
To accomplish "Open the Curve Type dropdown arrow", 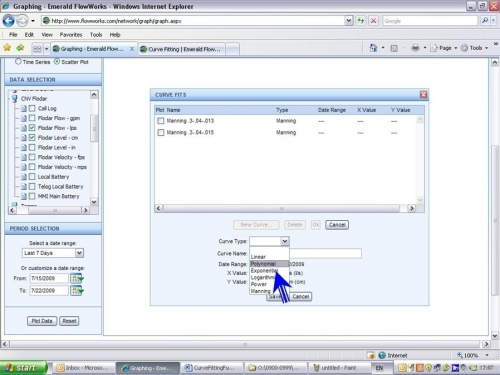I will point(285,241).
